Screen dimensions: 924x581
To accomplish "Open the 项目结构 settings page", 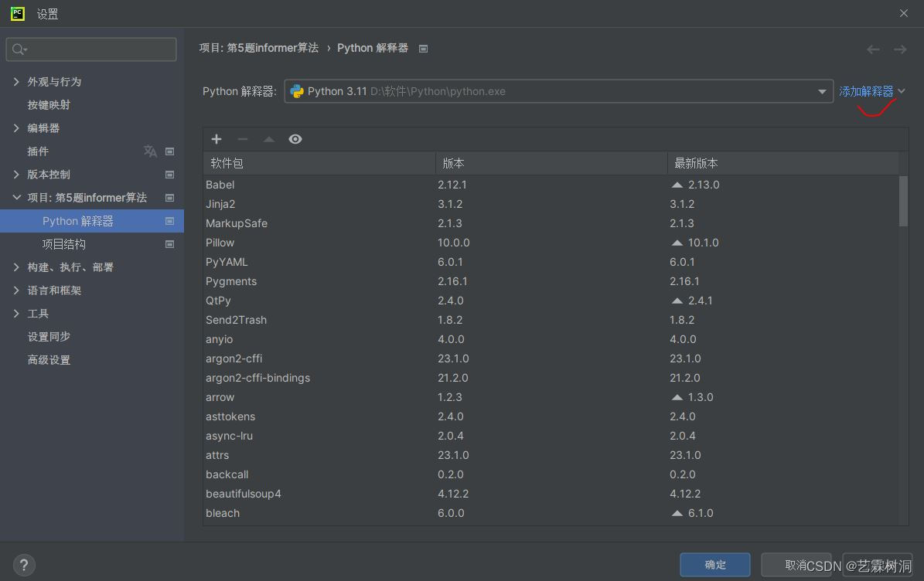I will coord(63,243).
